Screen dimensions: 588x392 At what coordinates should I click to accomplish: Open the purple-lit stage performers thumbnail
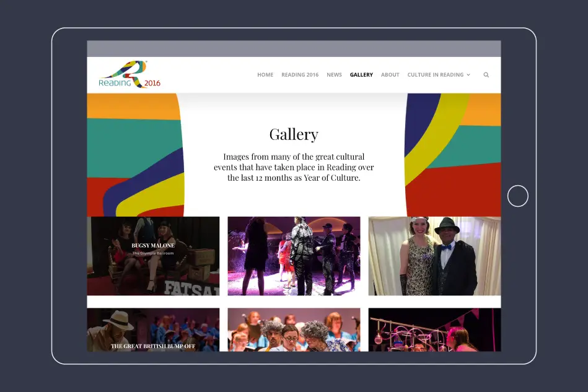tap(294, 256)
